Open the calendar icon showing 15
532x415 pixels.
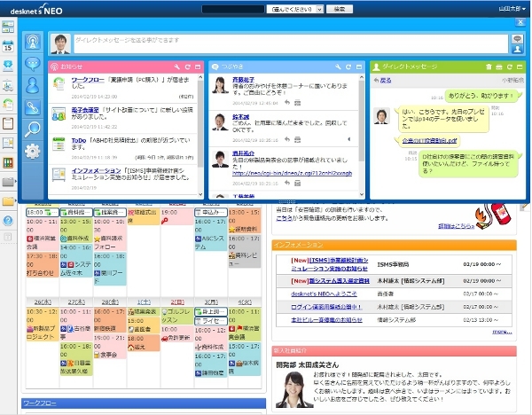click(x=8, y=46)
